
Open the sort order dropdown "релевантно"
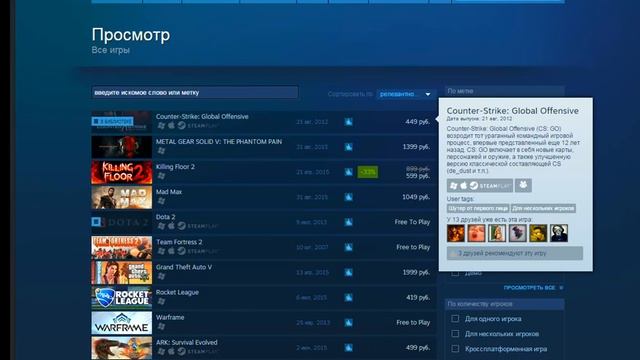[x=405, y=94]
